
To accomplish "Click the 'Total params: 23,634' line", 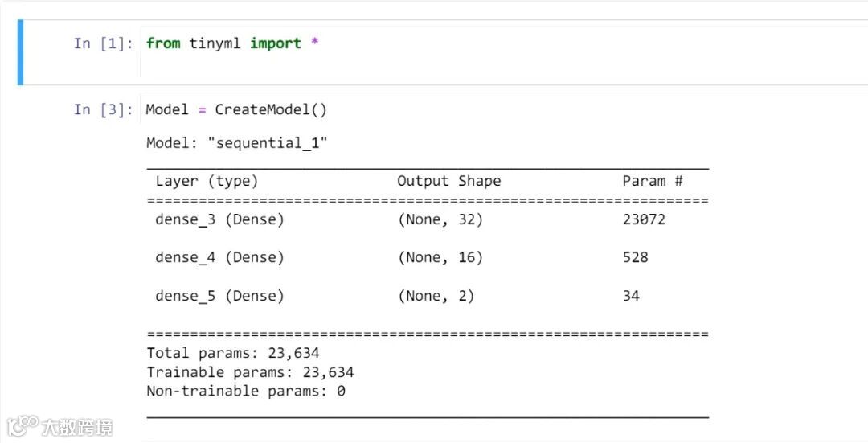I will [x=232, y=353].
